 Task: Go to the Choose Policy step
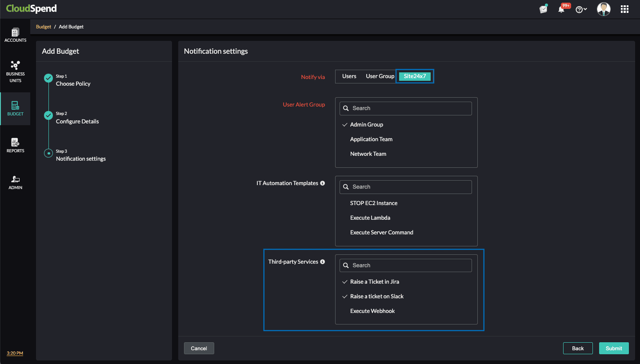[73, 83]
